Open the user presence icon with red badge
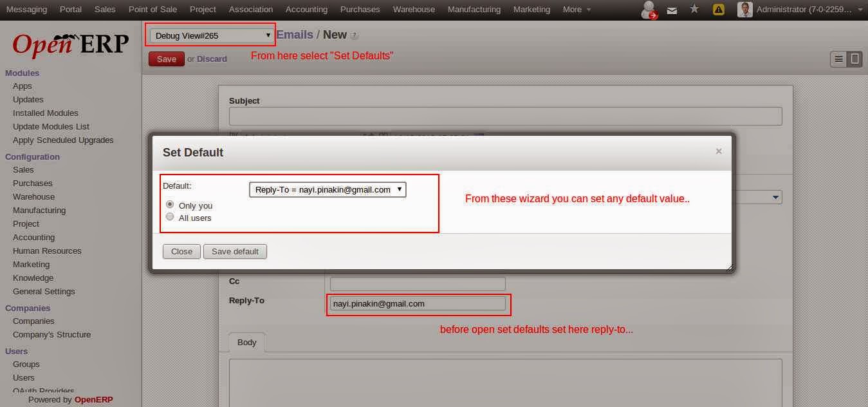The height and width of the screenshot is (407, 868). click(x=649, y=10)
